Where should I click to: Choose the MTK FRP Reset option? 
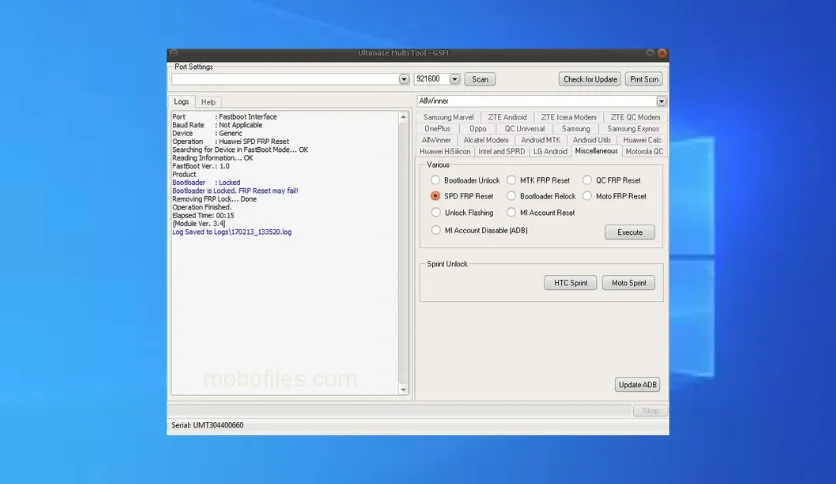click(511, 180)
